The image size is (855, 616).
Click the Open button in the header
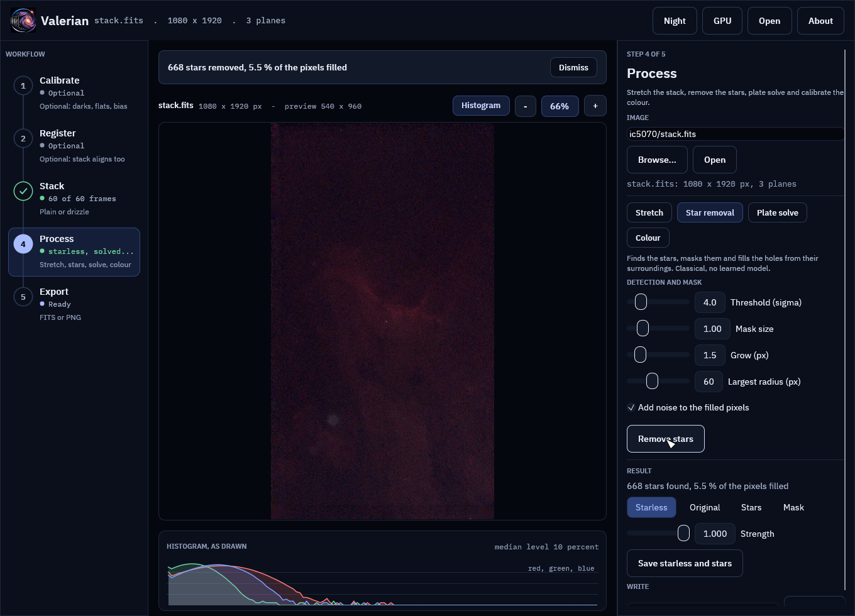pyautogui.click(x=769, y=21)
